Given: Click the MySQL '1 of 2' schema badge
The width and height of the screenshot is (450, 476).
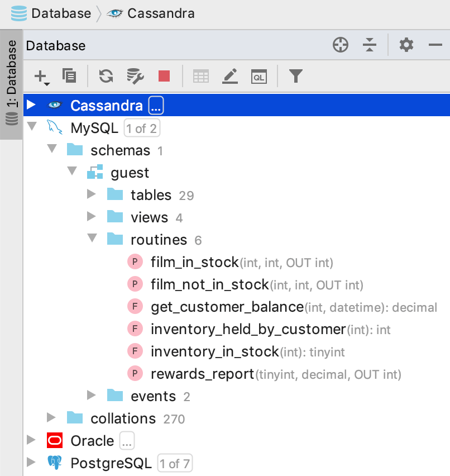Looking at the screenshot, I should click(x=142, y=128).
